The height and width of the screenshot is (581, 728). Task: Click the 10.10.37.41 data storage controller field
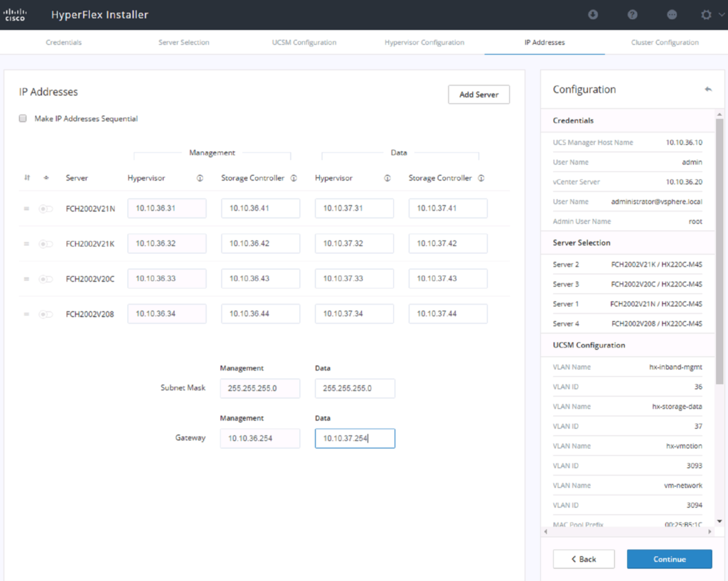pyautogui.click(x=448, y=208)
